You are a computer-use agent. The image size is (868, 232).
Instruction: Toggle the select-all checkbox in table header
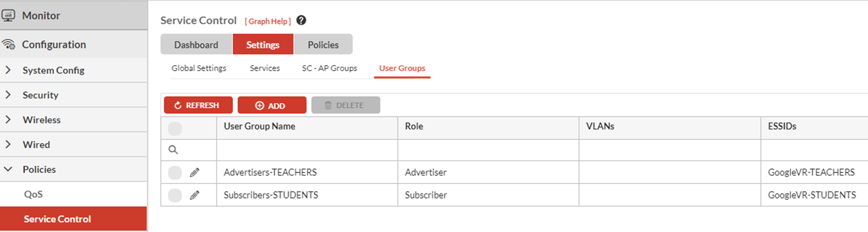pos(175,128)
